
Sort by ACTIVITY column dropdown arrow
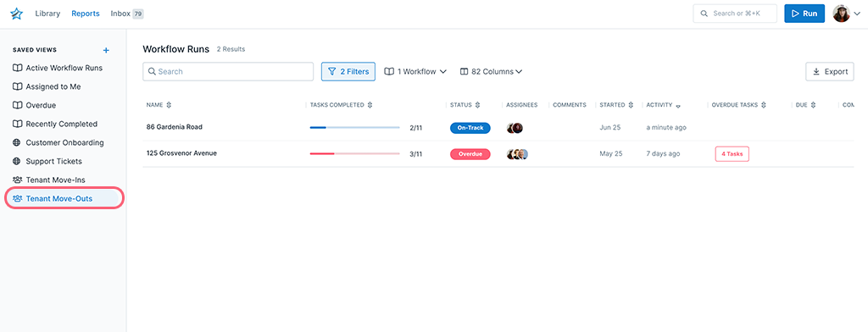click(x=678, y=106)
